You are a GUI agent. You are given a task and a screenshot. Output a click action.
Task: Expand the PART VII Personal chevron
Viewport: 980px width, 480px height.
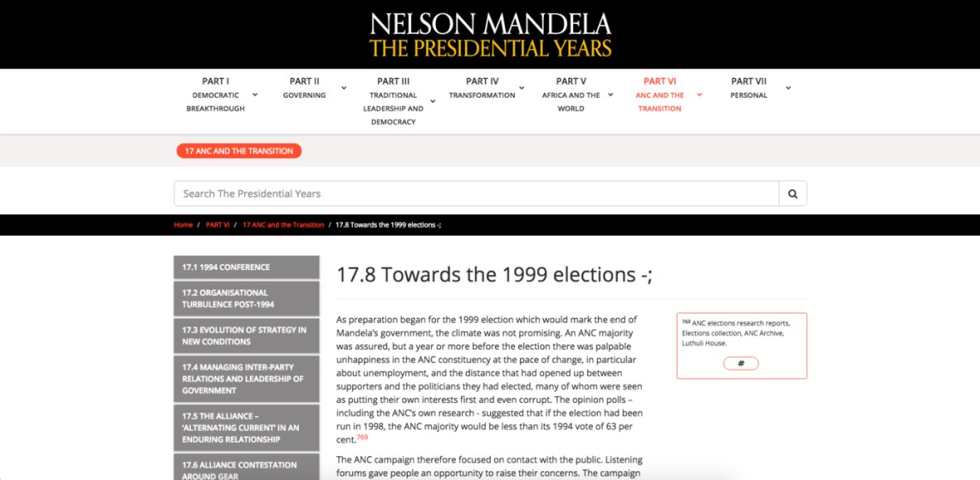(x=788, y=88)
